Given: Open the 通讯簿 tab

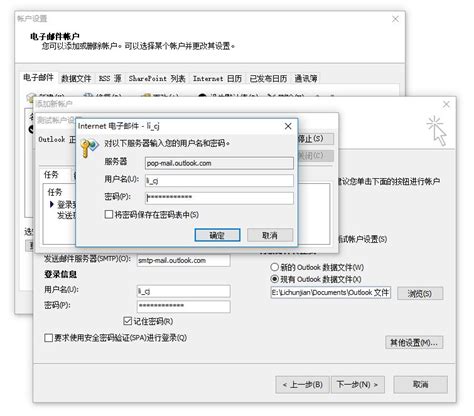Looking at the screenshot, I should 306,79.
